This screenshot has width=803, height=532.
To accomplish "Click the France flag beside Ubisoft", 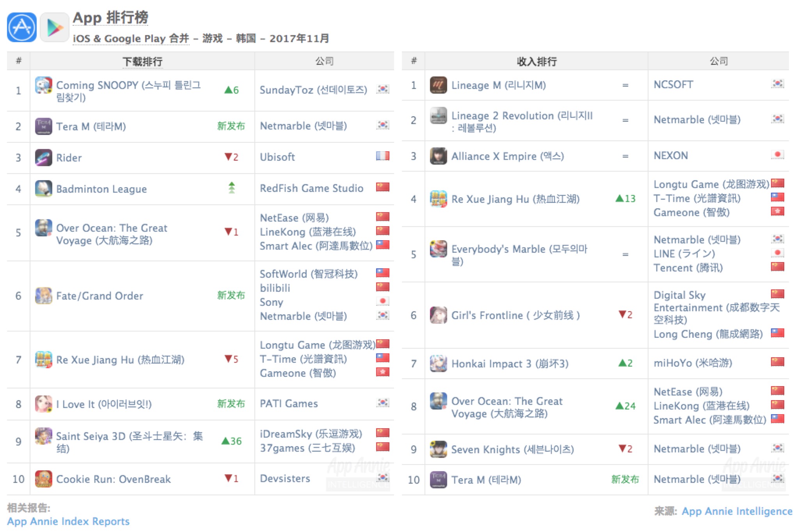I will click(x=383, y=156).
